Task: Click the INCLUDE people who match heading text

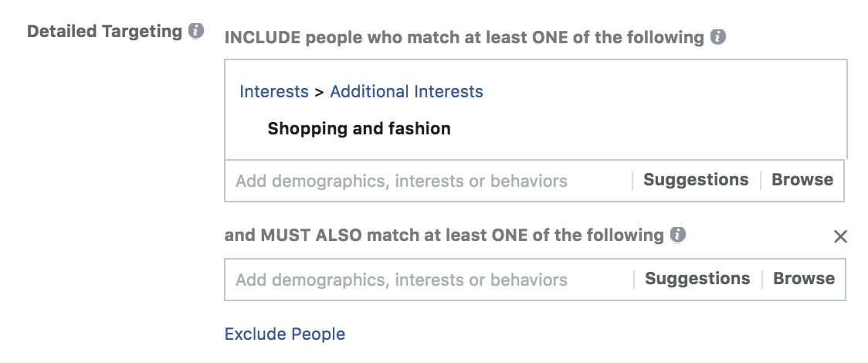Action: (x=464, y=36)
